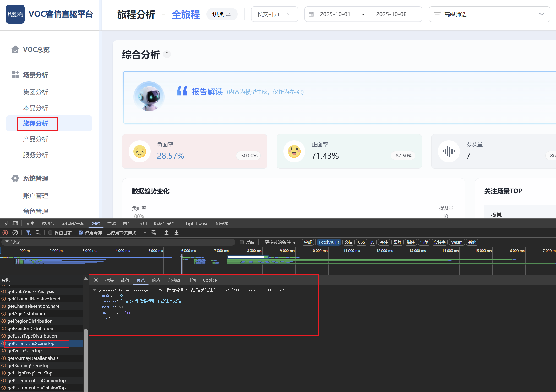Image resolution: width=556 pixels, height=392 pixels.
Task: Tick the 反转 filter checkbox
Action: 242,242
